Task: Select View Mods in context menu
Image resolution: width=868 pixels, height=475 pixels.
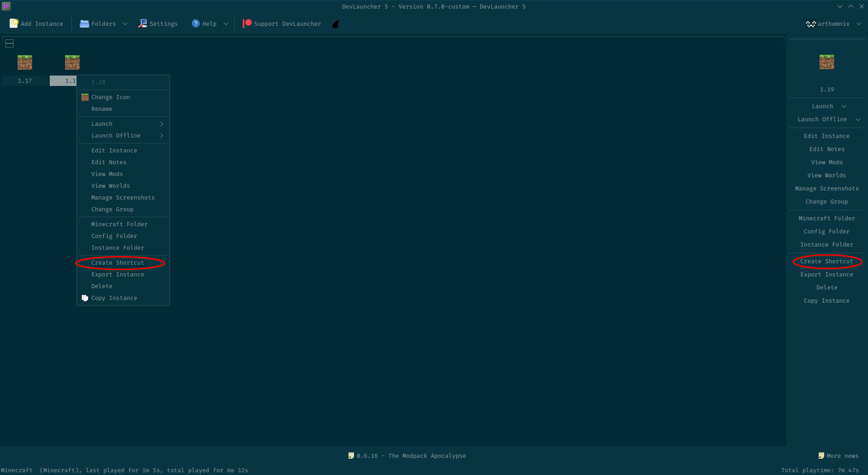Action: tap(123, 174)
